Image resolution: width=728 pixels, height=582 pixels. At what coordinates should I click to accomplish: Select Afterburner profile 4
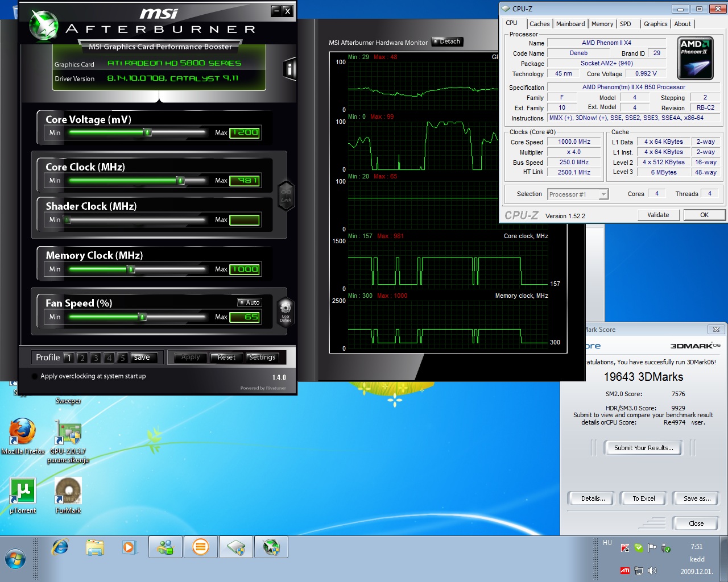click(109, 357)
